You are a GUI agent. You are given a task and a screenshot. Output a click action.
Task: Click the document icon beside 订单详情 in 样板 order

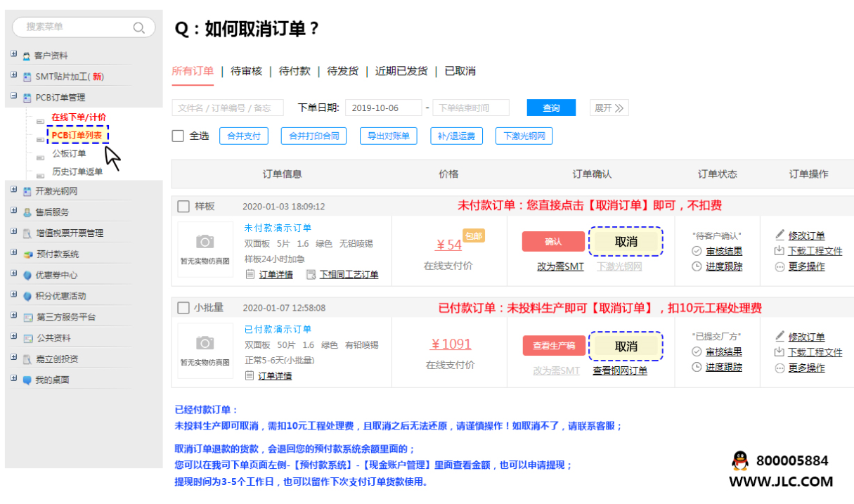click(250, 274)
